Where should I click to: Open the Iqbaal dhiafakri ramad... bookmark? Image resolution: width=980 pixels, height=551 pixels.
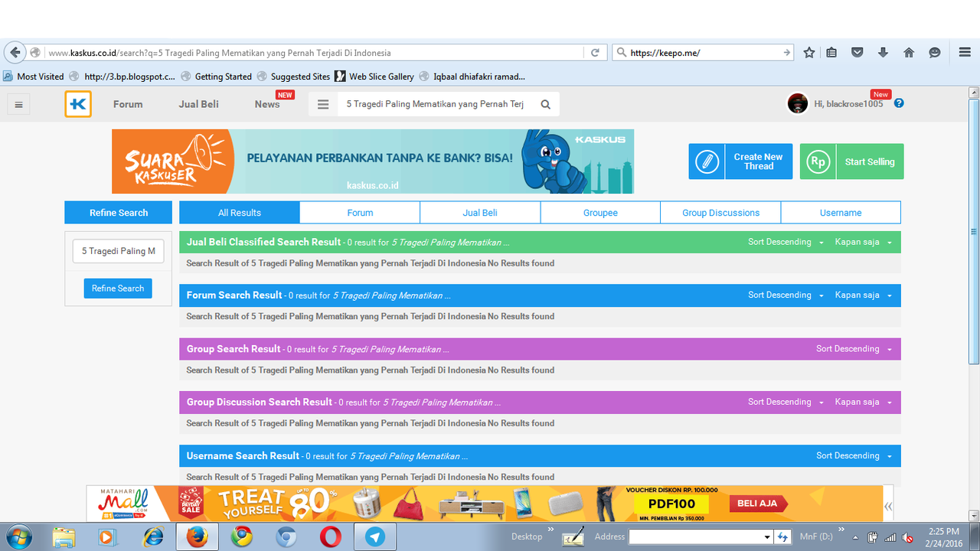pyautogui.click(x=472, y=77)
